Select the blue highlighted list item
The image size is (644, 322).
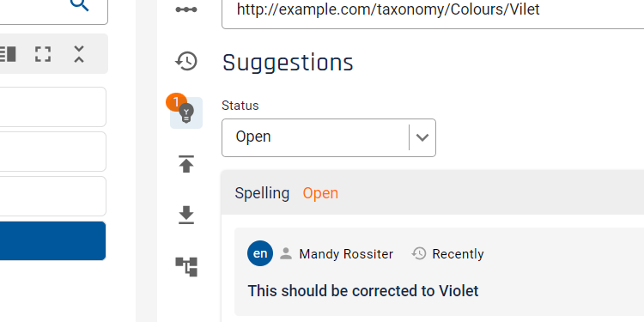tap(52, 240)
